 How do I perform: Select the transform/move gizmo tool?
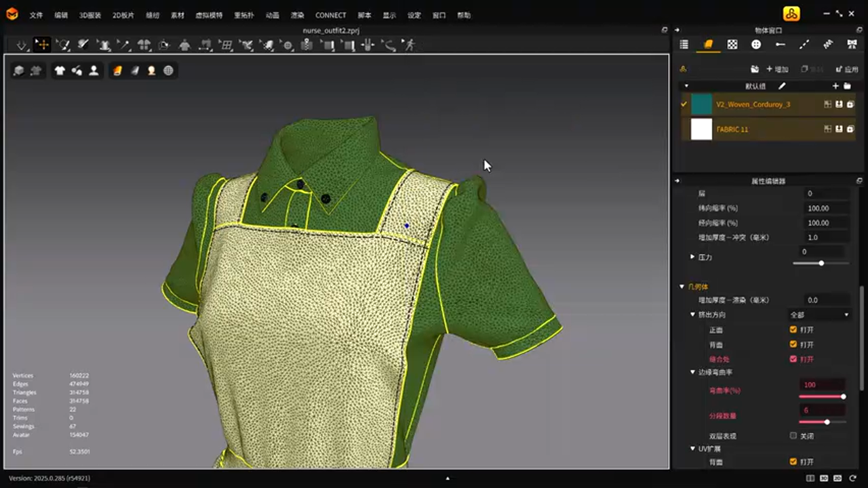coord(42,45)
